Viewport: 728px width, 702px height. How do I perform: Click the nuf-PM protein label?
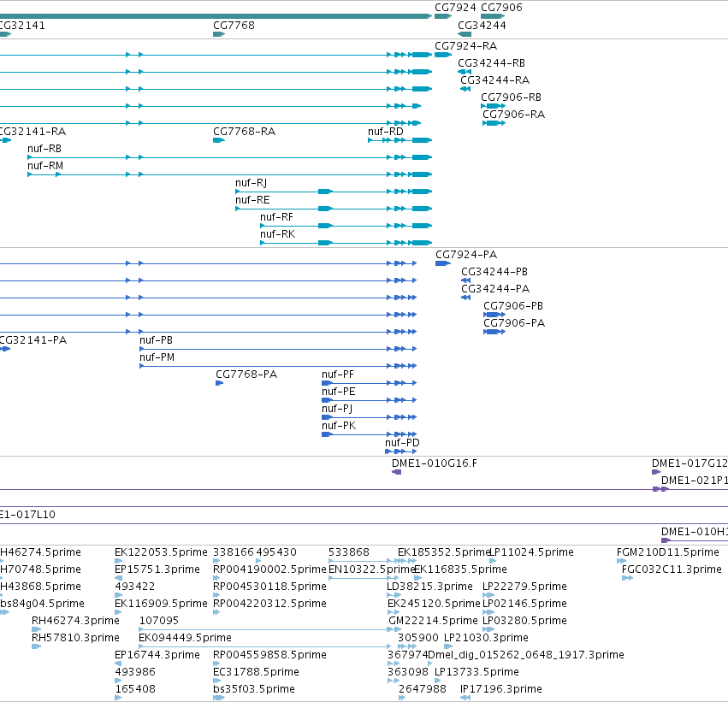pyautogui.click(x=157, y=357)
